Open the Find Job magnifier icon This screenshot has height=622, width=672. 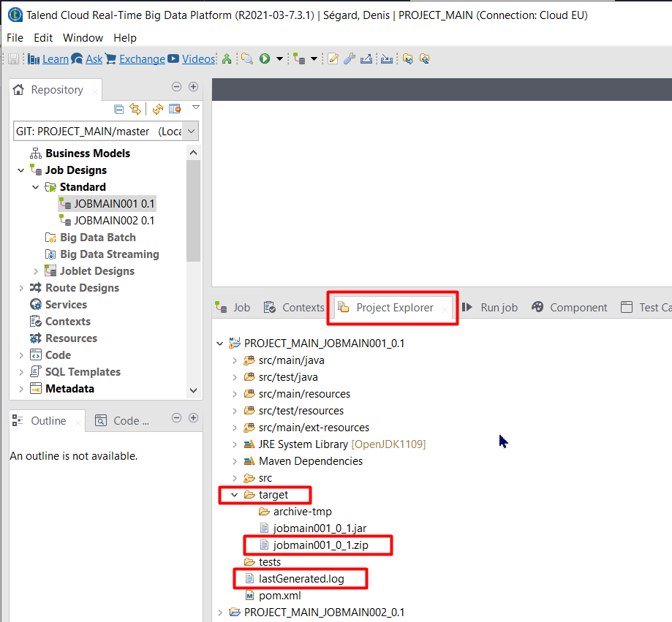pos(249,58)
